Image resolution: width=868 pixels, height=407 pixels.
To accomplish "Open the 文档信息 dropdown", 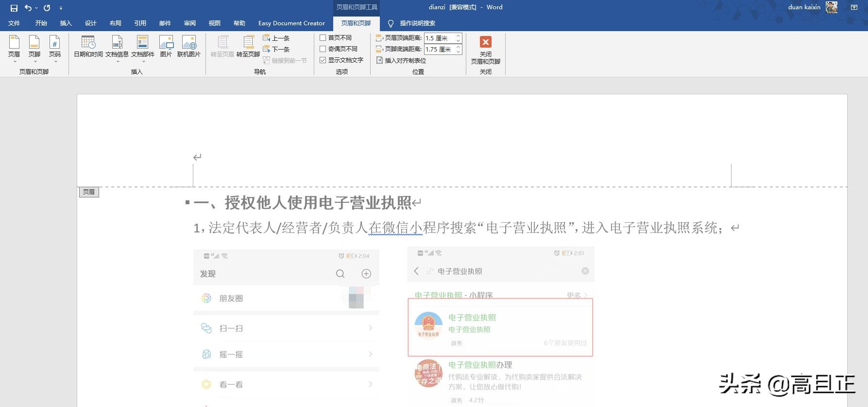I will [x=117, y=49].
